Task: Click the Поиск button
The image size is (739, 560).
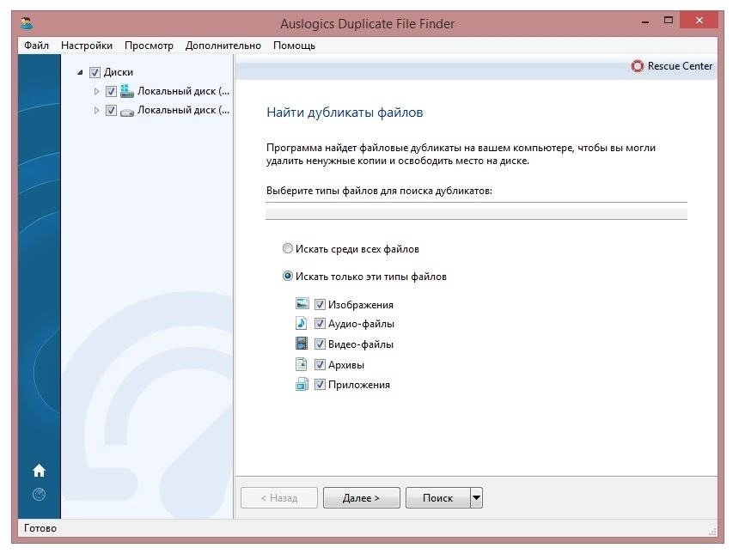Action: pyautogui.click(x=438, y=498)
